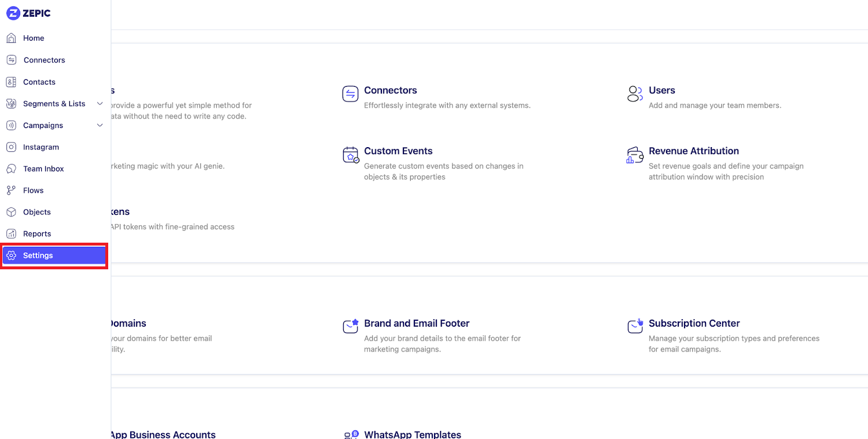Expand the Segments & Lists chevron
Screen dimensions: 868x439
100,104
